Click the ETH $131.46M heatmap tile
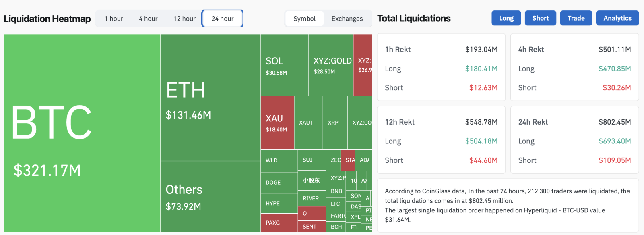This screenshot has width=644, height=235. 211,98
